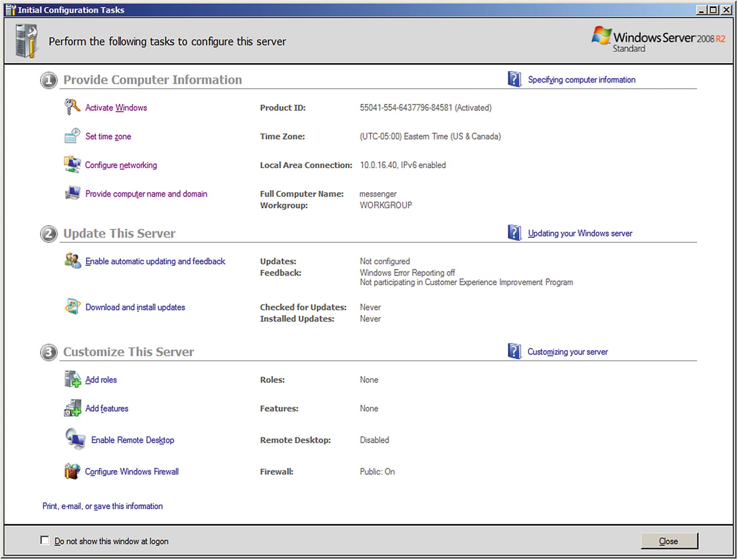Click the Close button at bottom right
738x560 pixels.
click(669, 541)
